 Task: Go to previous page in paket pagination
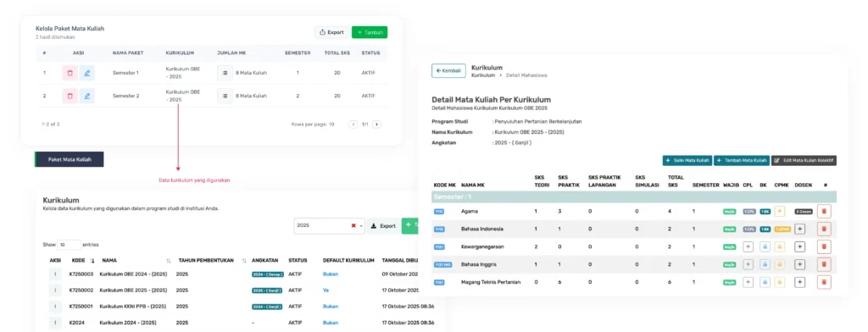(x=353, y=125)
